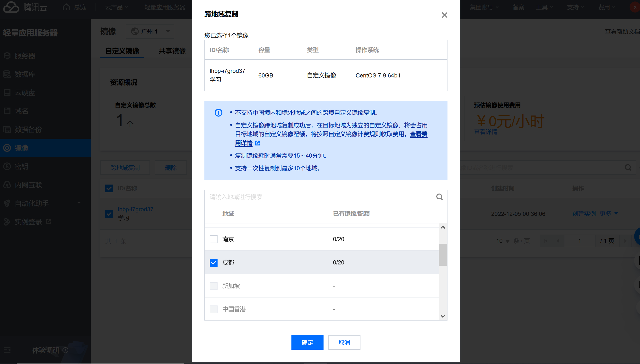Click the disabled 中国香港 checkbox

pyautogui.click(x=214, y=309)
